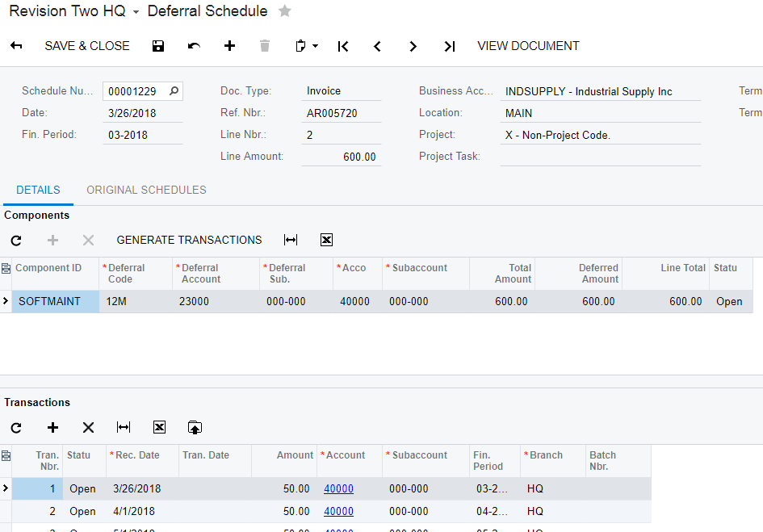The image size is (763, 532).
Task: Click the Date field 3/26/2018
Action: click(x=143, y=113)
